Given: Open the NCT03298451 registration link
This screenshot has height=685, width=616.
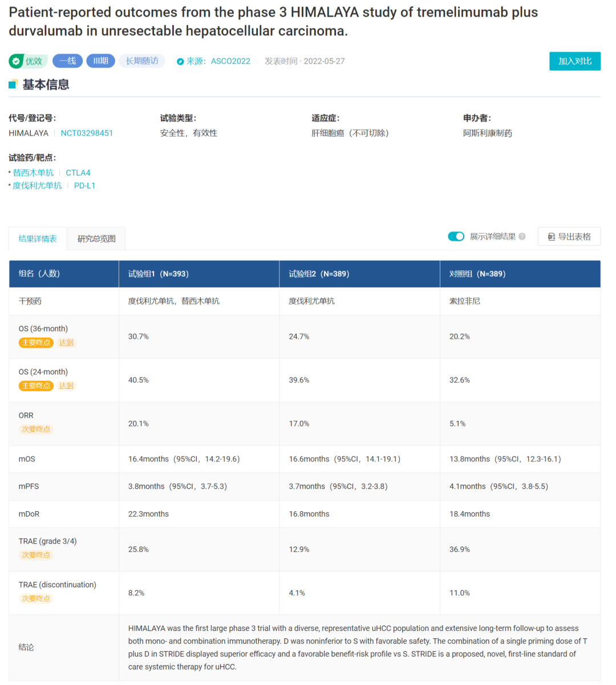Looking at the screenshot, I should coord(87,133).
